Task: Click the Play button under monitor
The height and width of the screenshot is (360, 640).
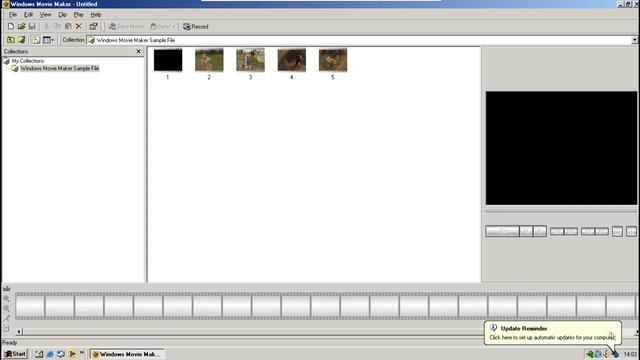Action: click(x=502, y=231)
